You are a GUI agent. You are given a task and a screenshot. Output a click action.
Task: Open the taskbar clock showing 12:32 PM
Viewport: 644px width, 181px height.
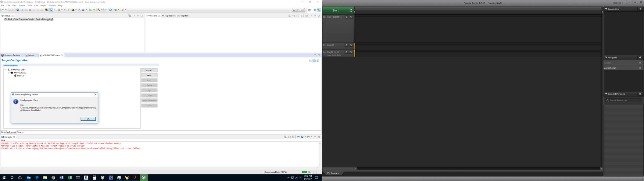[308, 178]
